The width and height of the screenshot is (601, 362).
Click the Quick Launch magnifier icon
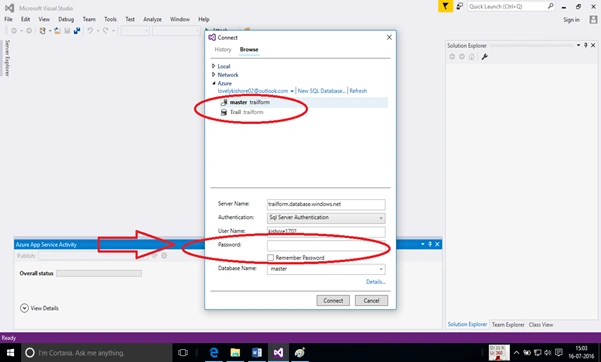(550, 6)
